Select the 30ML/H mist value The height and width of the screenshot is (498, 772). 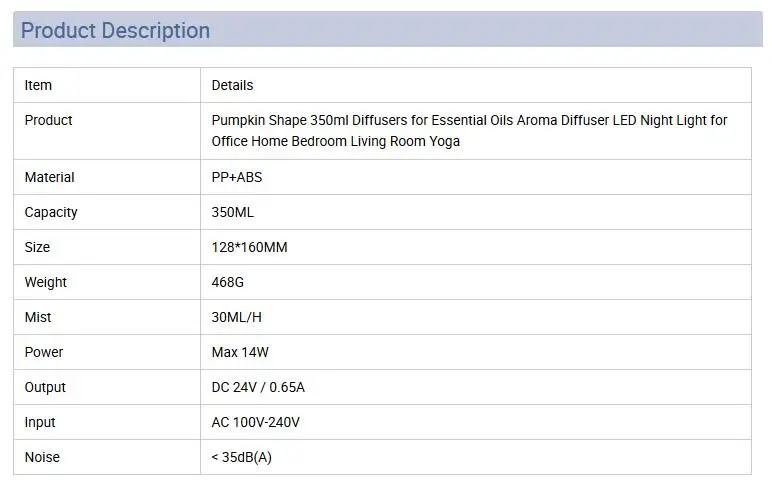click(236, 317)
